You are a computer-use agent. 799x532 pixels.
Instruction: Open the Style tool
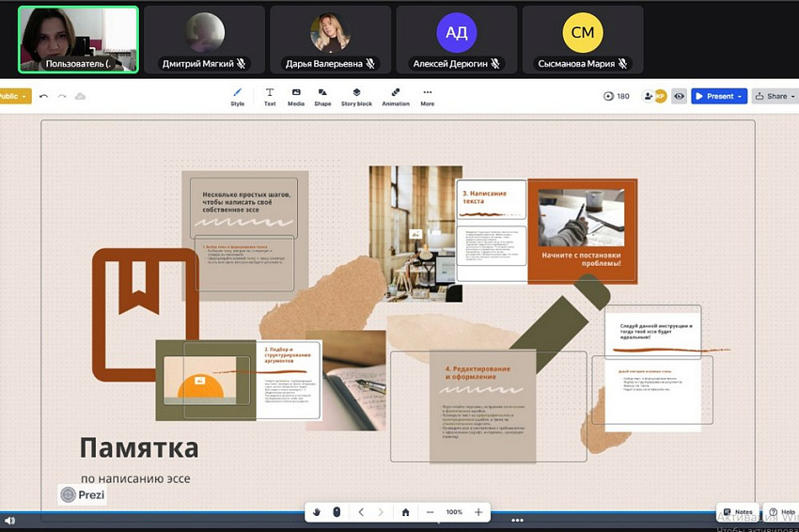(x=237, y=96)
